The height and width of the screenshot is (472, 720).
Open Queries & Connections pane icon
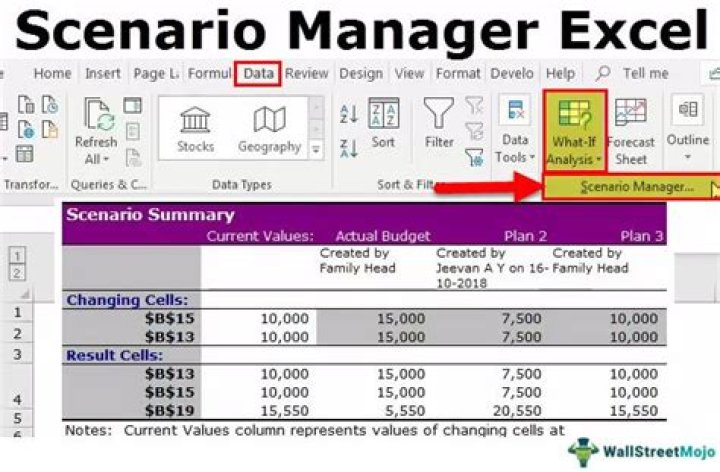pos(133,106)
